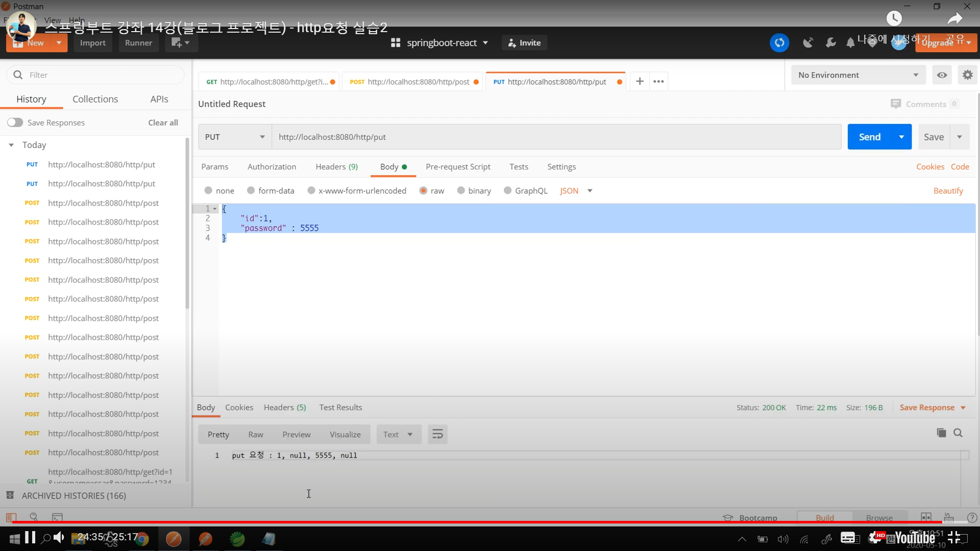Switch to Browse mode in the bottom bar
The width and height of the screenshot is (980, 551).
[x=879, y=517]
